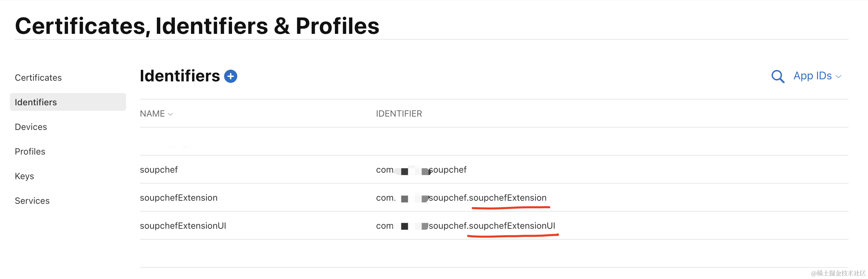Viewport: 868px width, 279px height.
Task: Open the Profiles sidebar section
Action: (x=30, y=152)
